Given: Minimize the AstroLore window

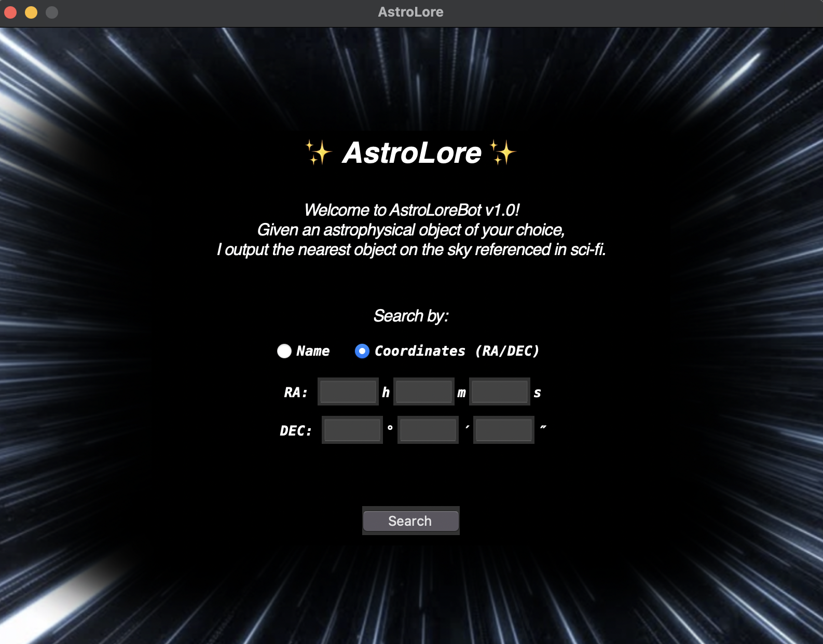Looking at the screenshot, I should (x=31, y=12).
